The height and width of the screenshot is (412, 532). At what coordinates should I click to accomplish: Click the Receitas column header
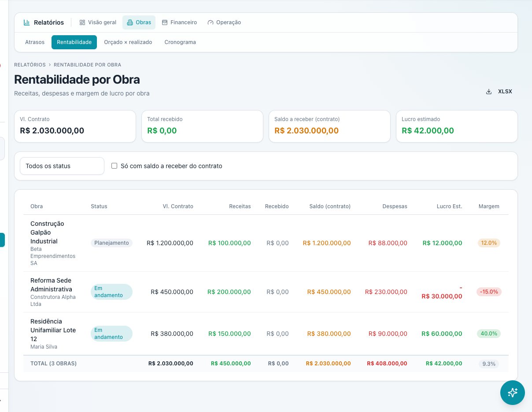click(x=240, y=206)
